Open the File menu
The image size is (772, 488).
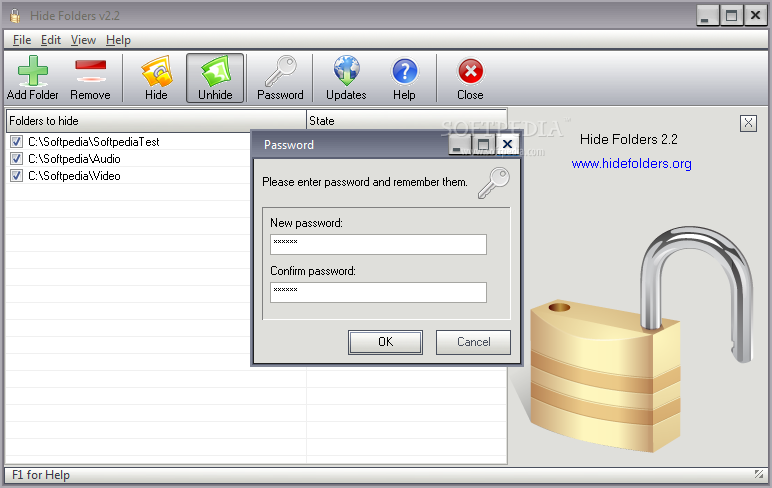tap(22, 40)
